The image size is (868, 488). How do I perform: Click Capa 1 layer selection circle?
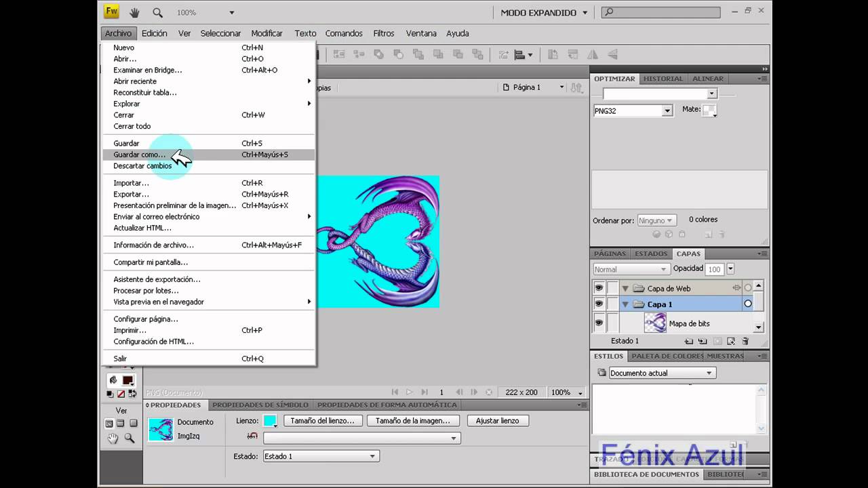point(748,304)
